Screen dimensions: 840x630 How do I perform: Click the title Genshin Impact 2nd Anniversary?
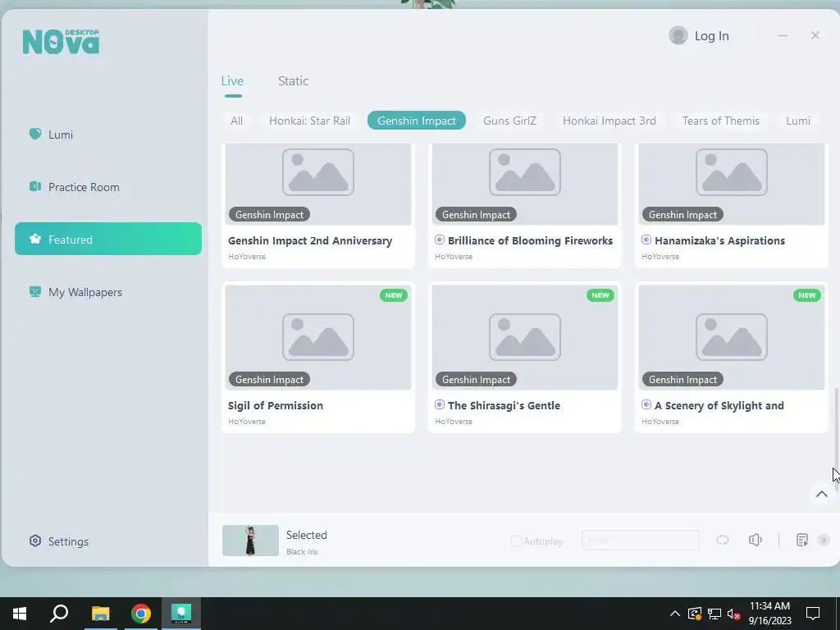310,240
